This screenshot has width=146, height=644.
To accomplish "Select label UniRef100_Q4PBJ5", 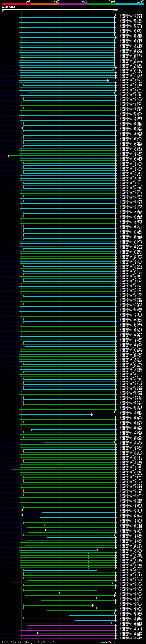I will click(131, 88).
